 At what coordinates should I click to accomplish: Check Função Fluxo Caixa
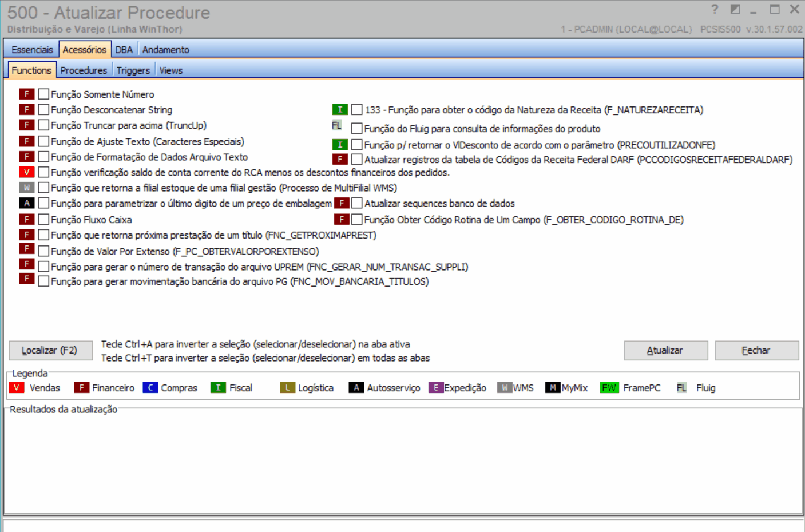pyautogui.click(x=43, y=219)
